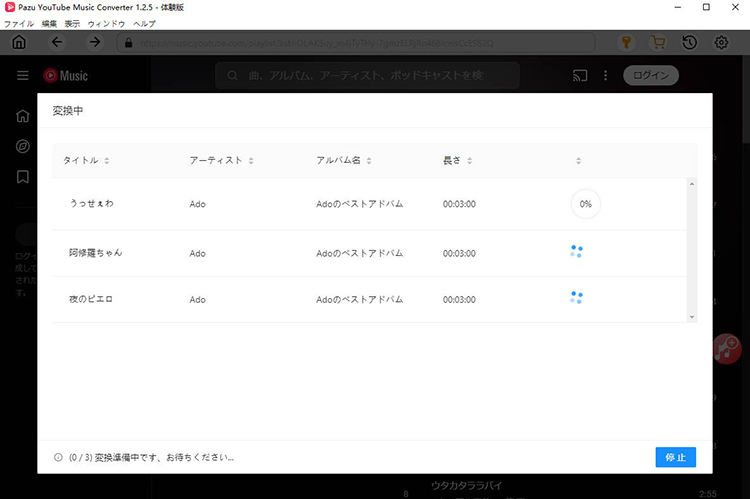Screen dimensions: 750x499
Task: Select the song title 阿修羅ちゃん
Action: coord(96,253)
